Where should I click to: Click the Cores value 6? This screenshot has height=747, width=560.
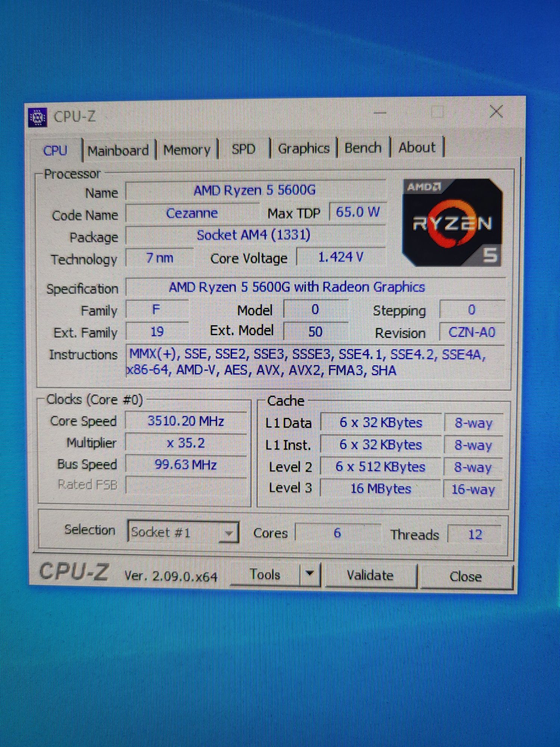[x=337, y=533]
